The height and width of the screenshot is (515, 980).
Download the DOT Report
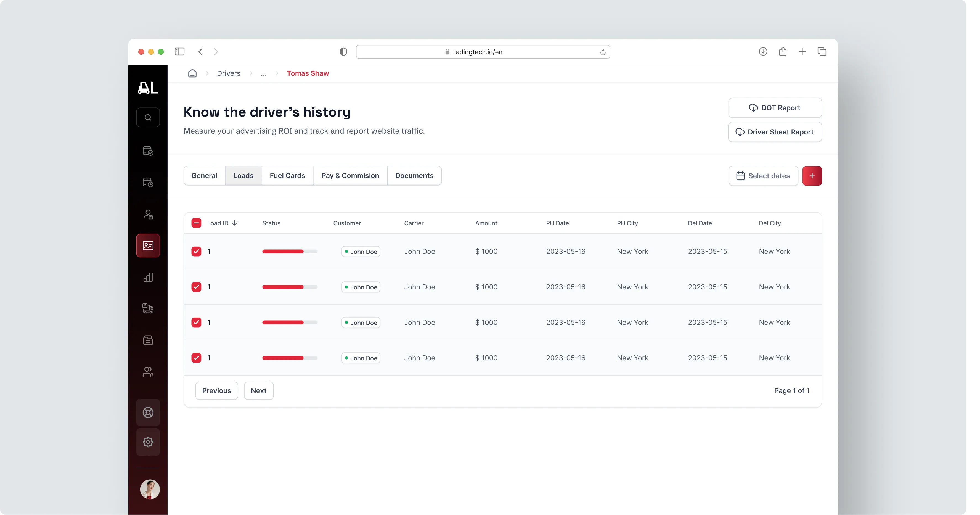775,108
